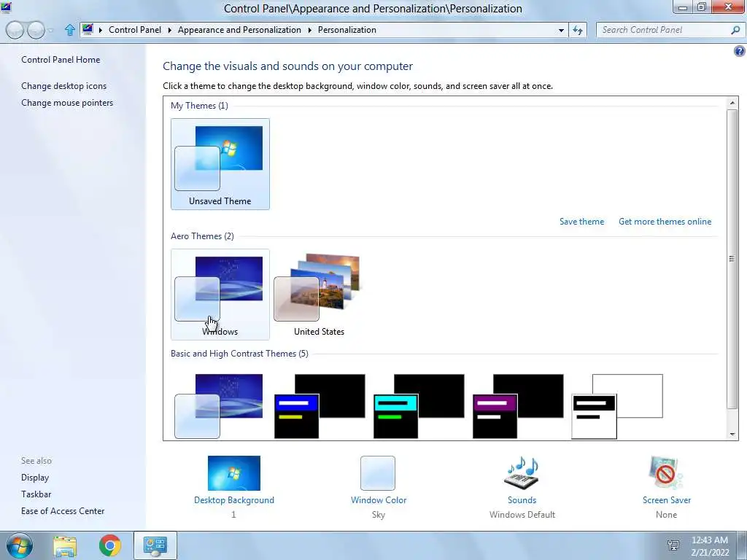The width and height of the screenshot is (747, 560).
Task: Click the 'Aero Themes (2)' heading
Action: point(202,236)
